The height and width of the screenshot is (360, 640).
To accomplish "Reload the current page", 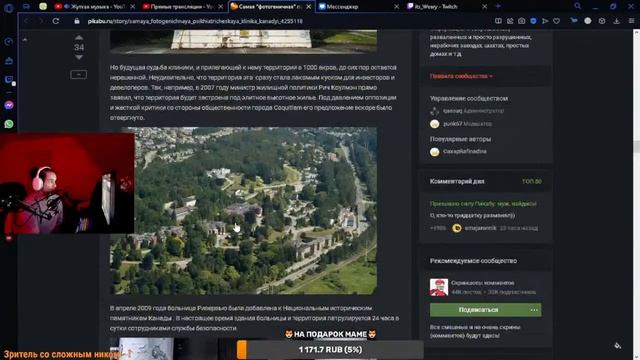I will (x=56, y=21).
